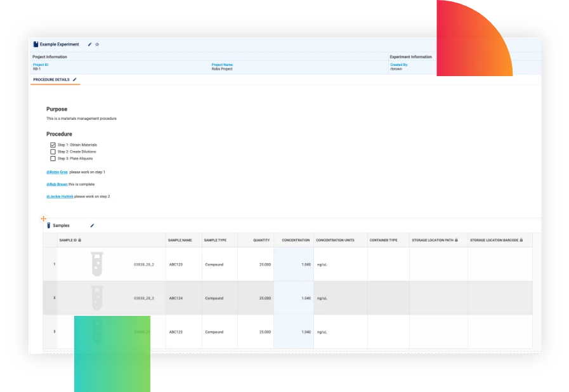Click Storage Location Path cell in ABC124 row
This screenshot has height=392, width=569.
pos(438,298)
